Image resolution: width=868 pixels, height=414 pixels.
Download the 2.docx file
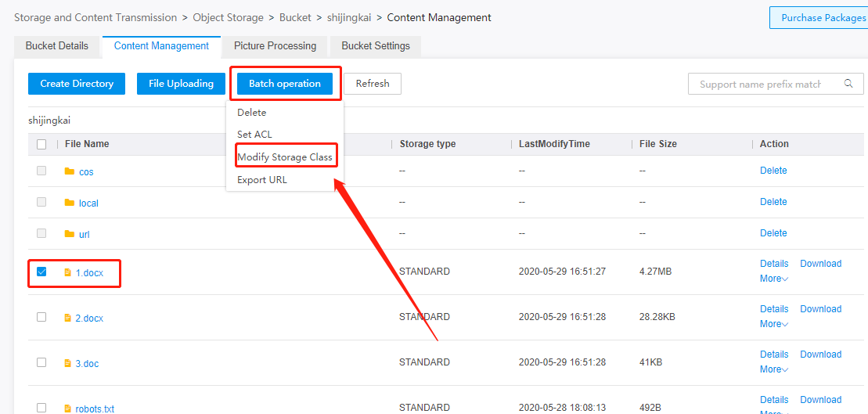click(820, 309)
